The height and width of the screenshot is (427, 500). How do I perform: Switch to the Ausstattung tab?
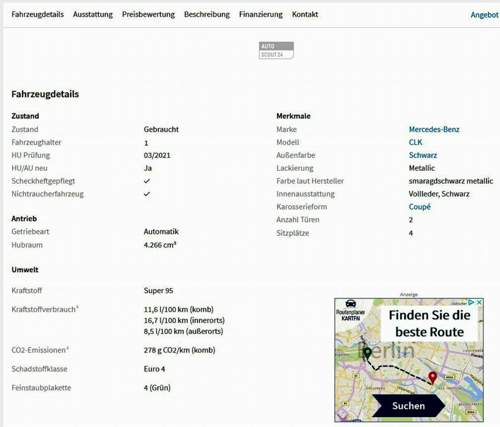[93, 14]
